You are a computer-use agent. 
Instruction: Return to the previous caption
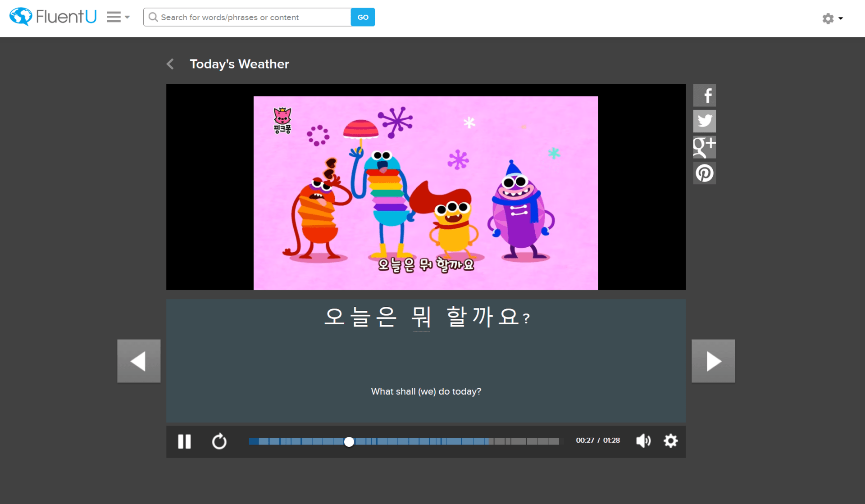click(139, 360)
